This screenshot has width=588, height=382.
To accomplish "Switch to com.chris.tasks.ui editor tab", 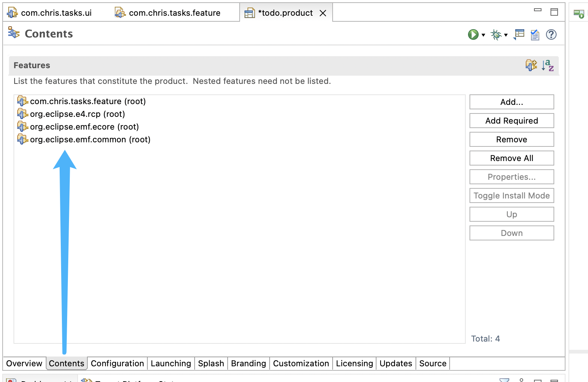I will pos(56,13).
